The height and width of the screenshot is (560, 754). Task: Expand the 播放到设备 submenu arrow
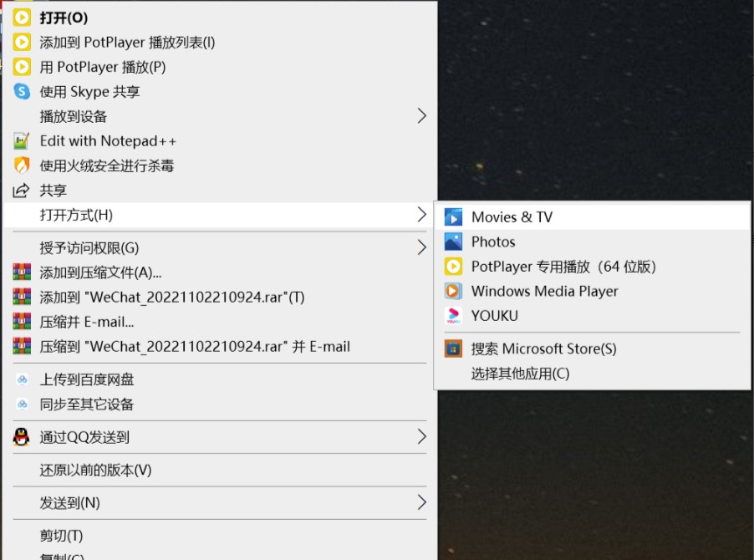[x=422, y=116]
